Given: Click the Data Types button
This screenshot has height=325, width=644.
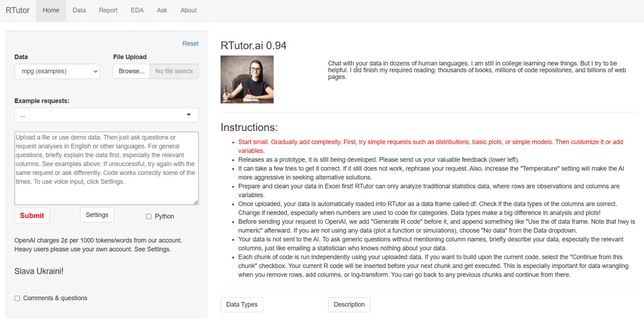Looking at the screenshot, I should click(242, 304).
